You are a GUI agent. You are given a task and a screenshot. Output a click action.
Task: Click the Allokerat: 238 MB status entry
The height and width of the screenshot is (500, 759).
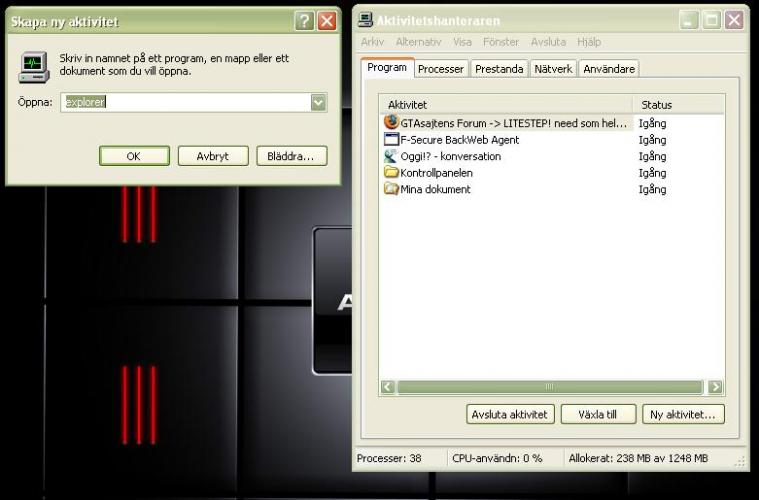tap(638, 458)
